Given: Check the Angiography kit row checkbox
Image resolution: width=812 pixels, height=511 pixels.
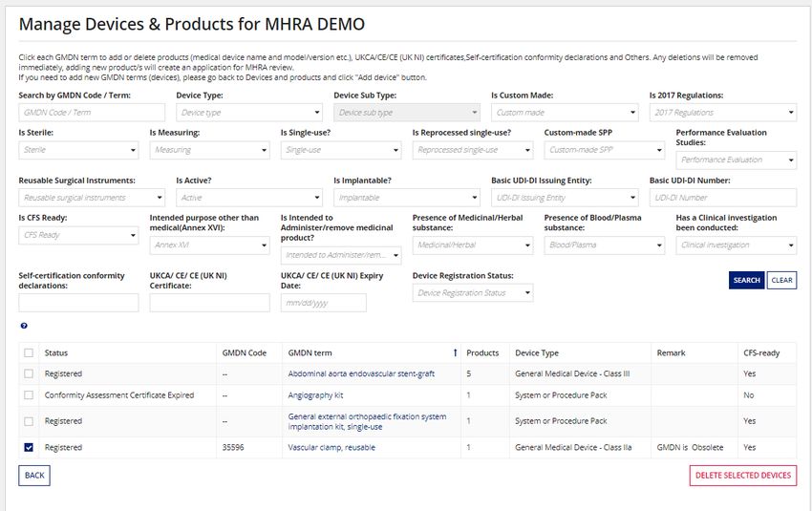Looking at the screenshot, I should [x=29, y=395].
